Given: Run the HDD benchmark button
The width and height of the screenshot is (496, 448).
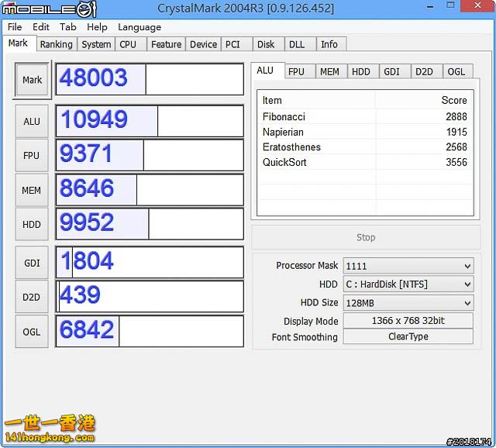Looking at the screenshot, I should click(32, 223).
